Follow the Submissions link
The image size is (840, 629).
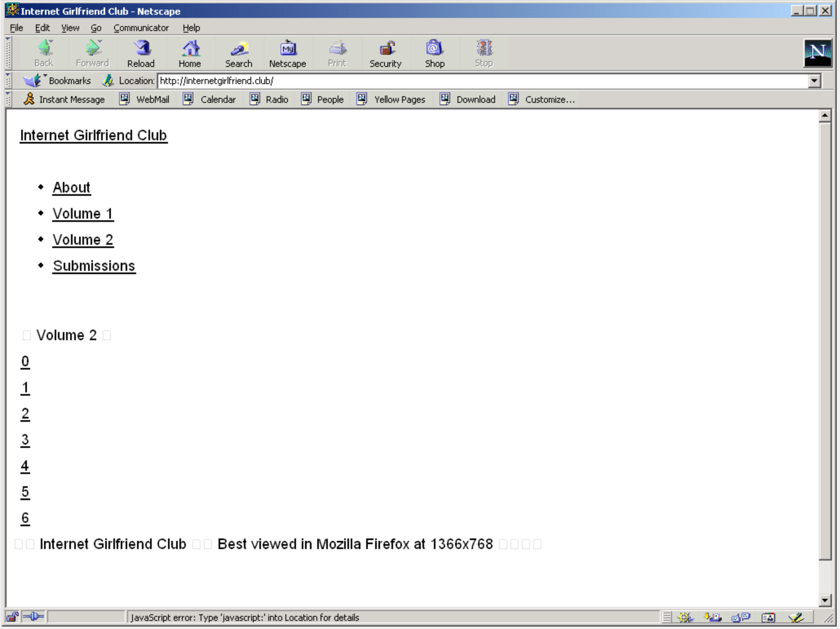pyautogui.click(x=94, y=266)
